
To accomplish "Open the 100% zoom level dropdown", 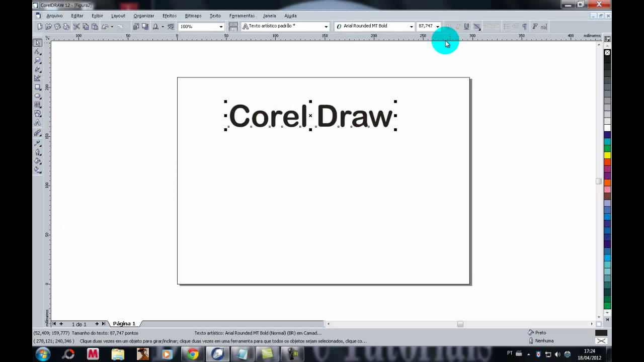I will (221, 26).
